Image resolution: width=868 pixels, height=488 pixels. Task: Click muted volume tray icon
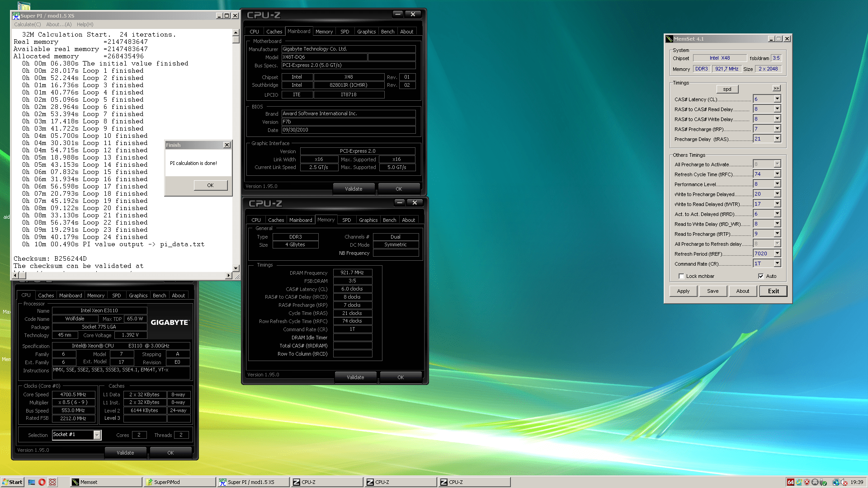(x=844, y=482)
